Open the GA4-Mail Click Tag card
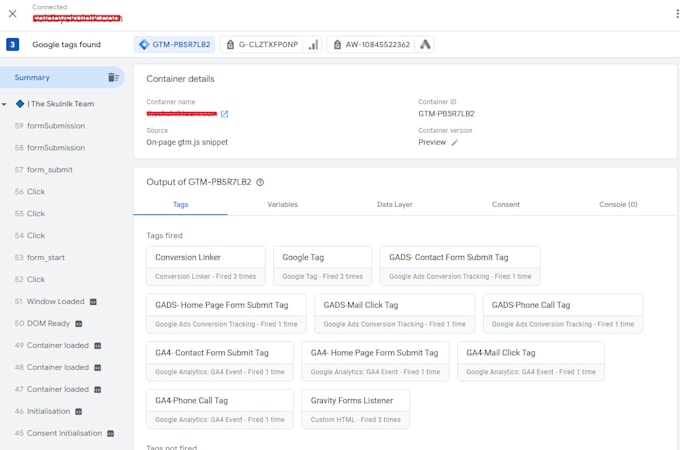The height and width of the screenshot is (450, 680). tap(531, 361)
